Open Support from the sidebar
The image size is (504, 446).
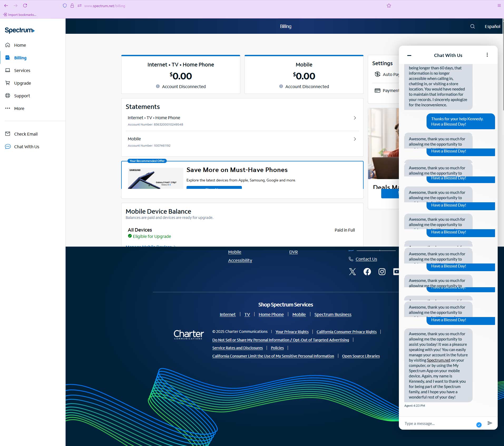[22, 96]
